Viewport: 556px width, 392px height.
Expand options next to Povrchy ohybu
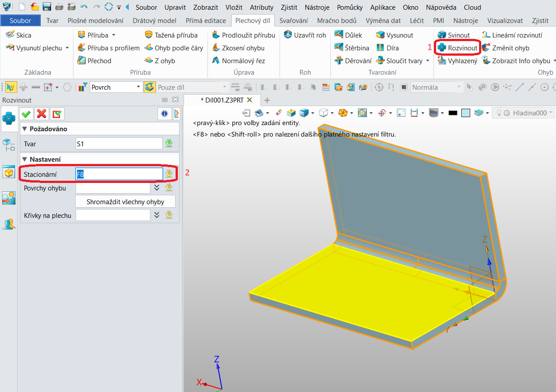pyautogui.click(x=157, y=188)
